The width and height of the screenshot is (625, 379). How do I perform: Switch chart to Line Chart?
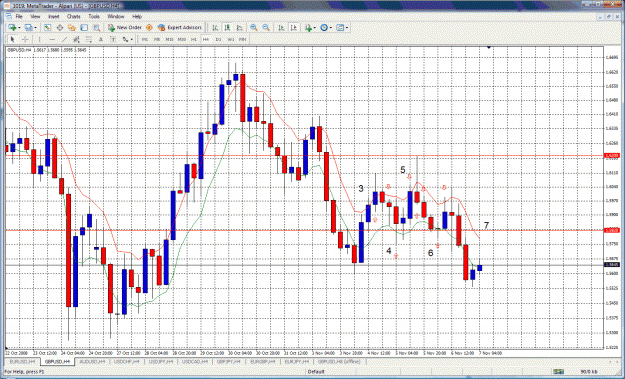point(240,27)
